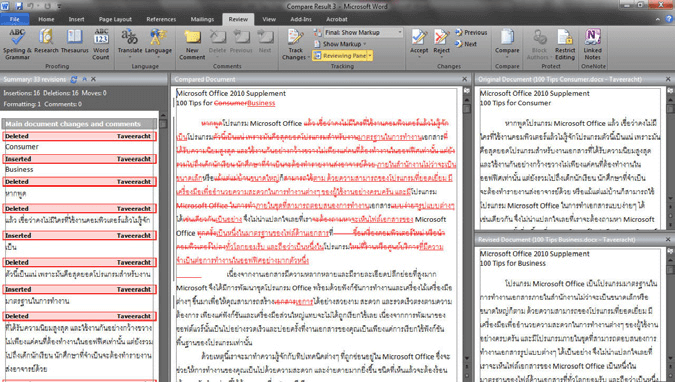Insert a New Comment
This screenshot has width=675, height=382.
(192, 43)
